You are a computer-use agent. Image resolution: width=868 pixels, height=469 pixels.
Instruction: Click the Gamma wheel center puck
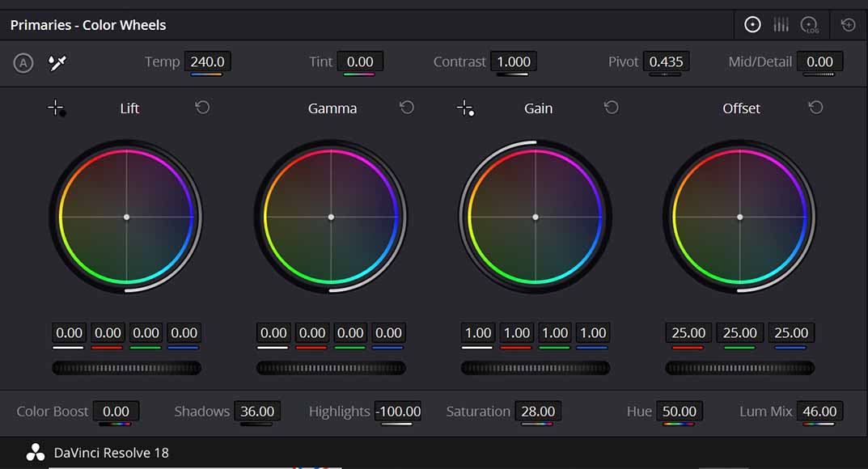(332, 217)
